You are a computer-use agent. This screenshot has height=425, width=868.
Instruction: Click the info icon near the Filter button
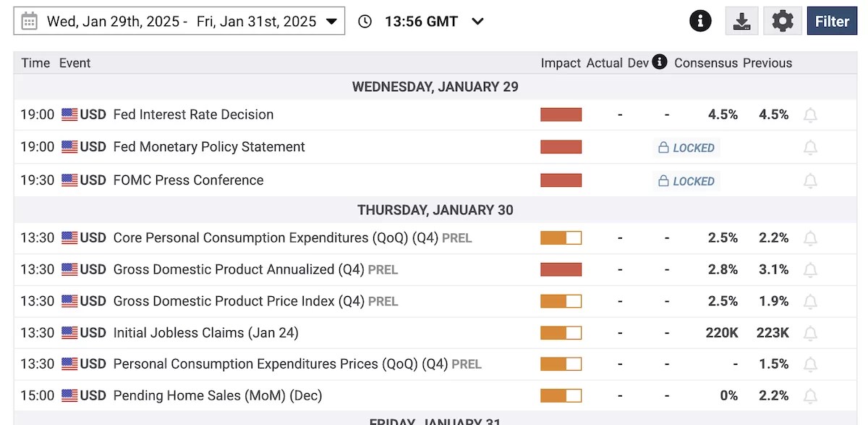click(x=700, y=21)
